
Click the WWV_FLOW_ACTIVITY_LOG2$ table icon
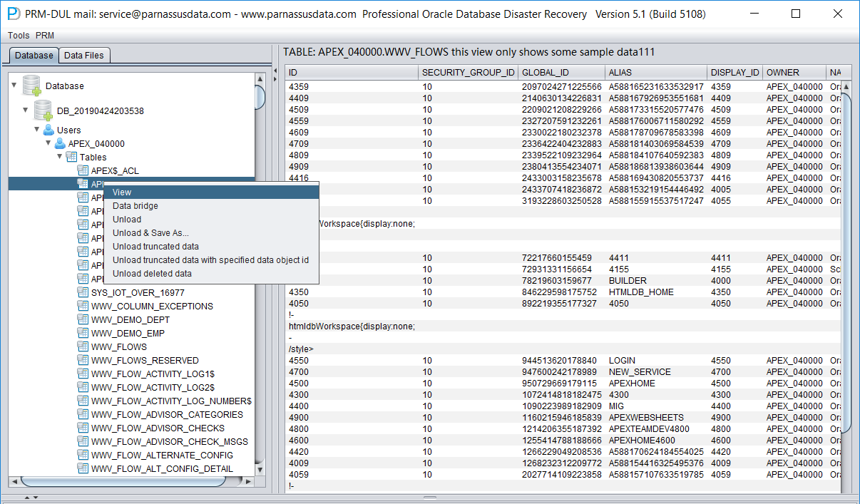coord(83,387)
